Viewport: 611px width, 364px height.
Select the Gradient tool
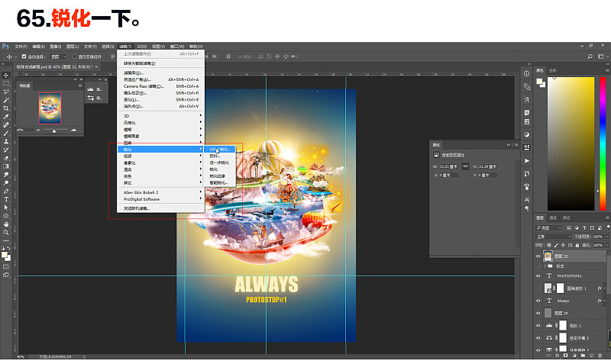point(6,166)
